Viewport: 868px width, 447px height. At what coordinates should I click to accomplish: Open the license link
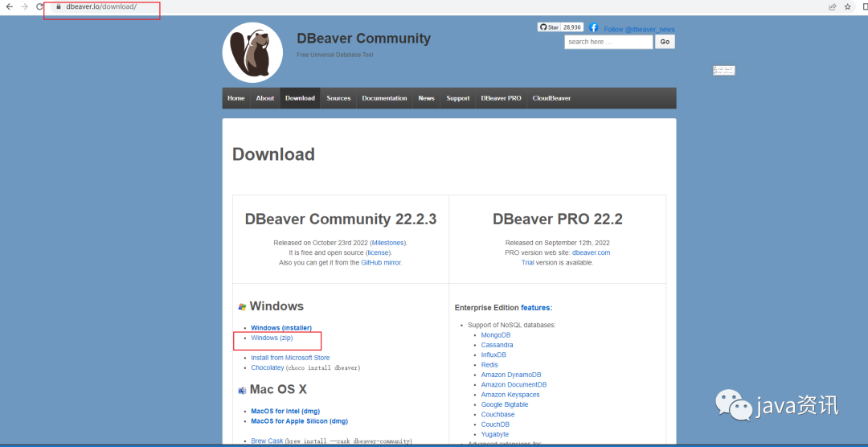378,252
